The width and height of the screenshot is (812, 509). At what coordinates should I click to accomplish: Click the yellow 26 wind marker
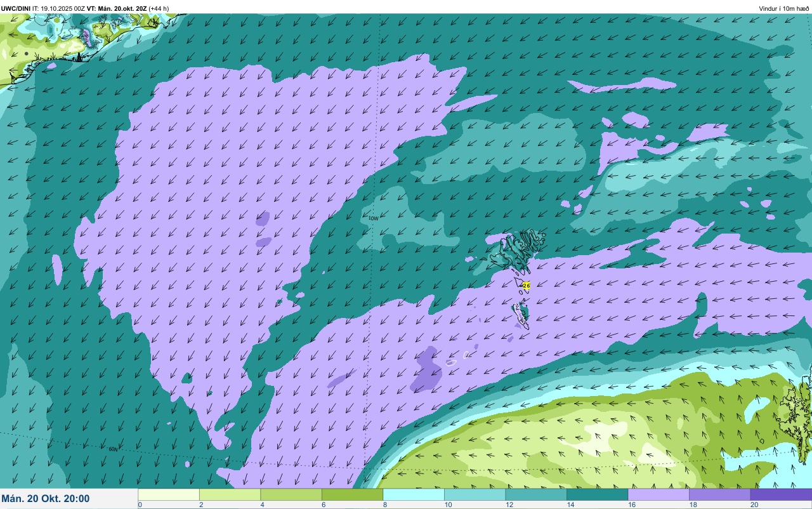point(526,286)
